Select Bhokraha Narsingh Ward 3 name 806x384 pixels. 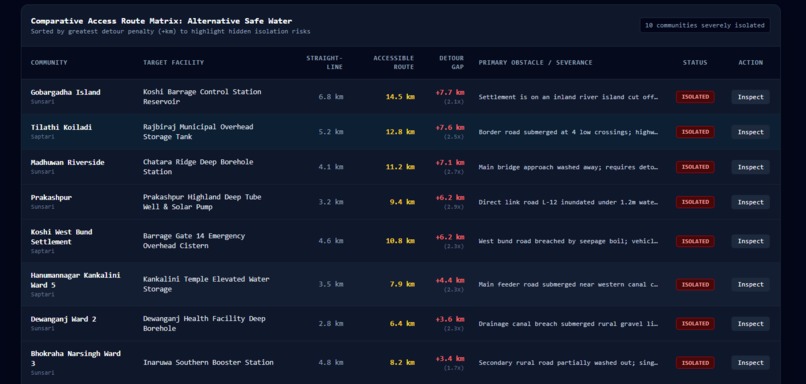tap(76, 358)
